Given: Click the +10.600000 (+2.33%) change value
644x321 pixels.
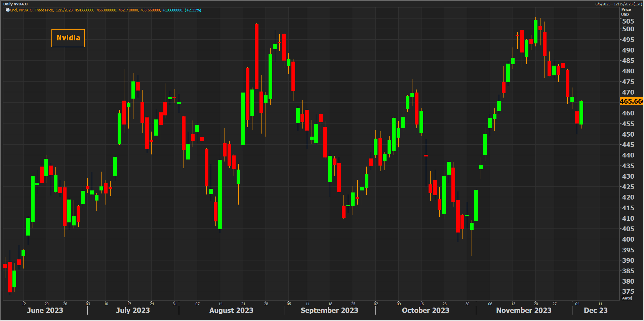Looking at the screenshot, I should (x=182, y=10).
